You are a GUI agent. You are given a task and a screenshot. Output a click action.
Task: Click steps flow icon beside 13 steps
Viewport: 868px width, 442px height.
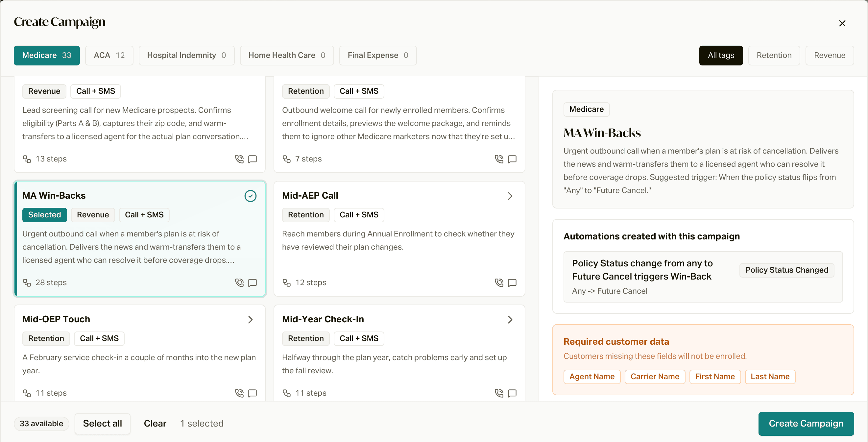(x=27, y=159)
